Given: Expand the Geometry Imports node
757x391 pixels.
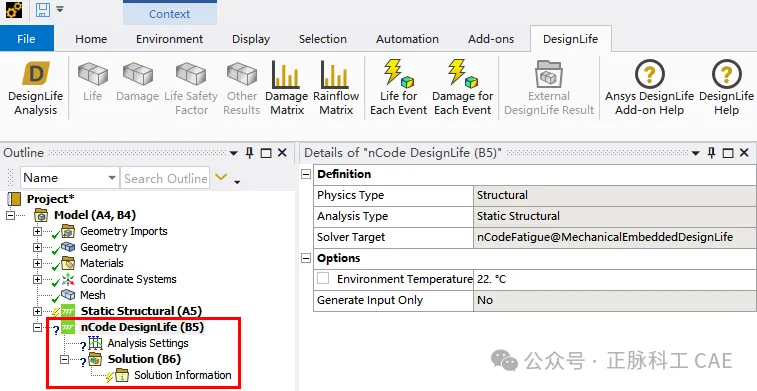Looking at the screenshot, I should coord(37,231).
